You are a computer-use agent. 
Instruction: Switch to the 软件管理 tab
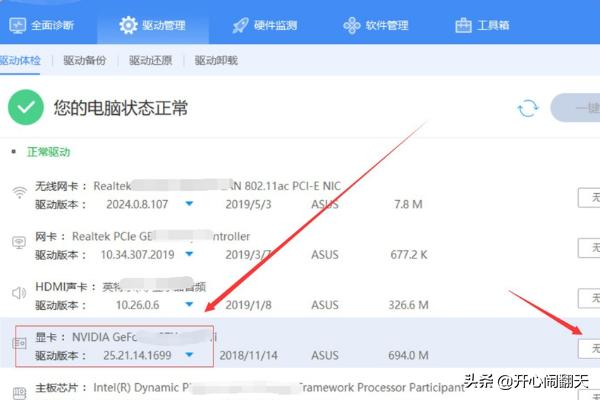click(376, 25)
